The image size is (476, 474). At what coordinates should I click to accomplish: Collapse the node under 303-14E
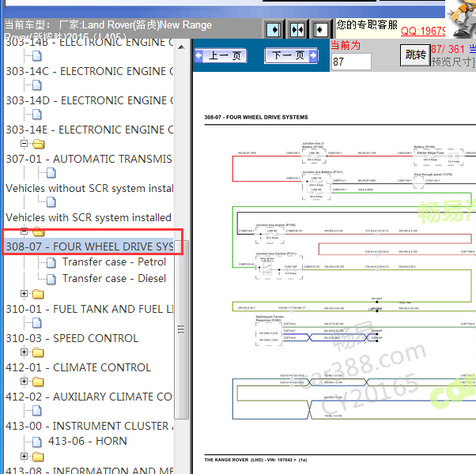[24, 143]
